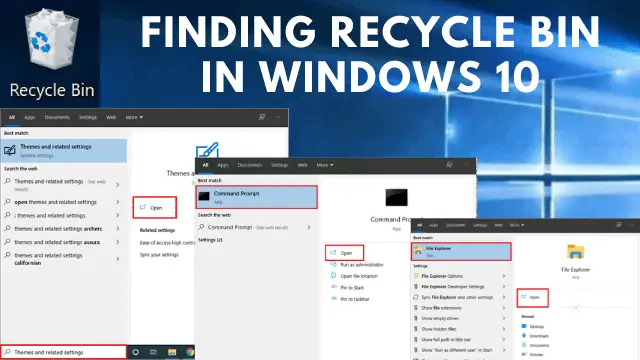Click the Cortana circle icon on the taskbar
This screenshot has height=360, width=640.
[x=136, y=352]
